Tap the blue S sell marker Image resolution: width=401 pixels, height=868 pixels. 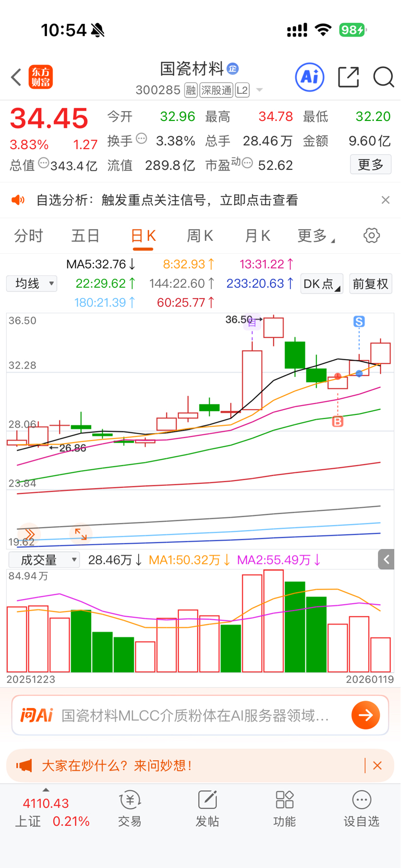(x=359, y=322)
